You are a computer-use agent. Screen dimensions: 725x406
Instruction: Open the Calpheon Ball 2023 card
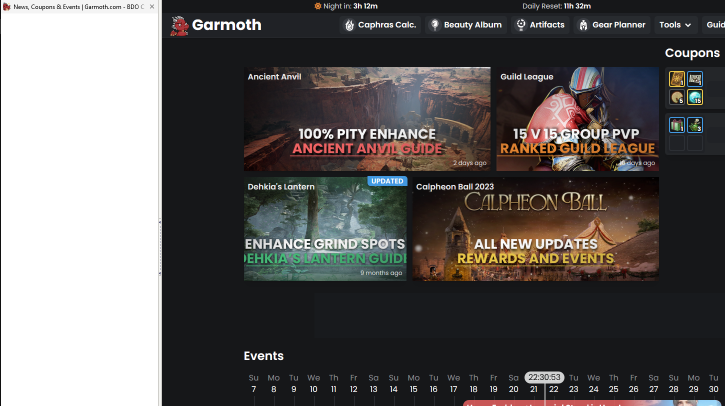(x=535, y=229)
